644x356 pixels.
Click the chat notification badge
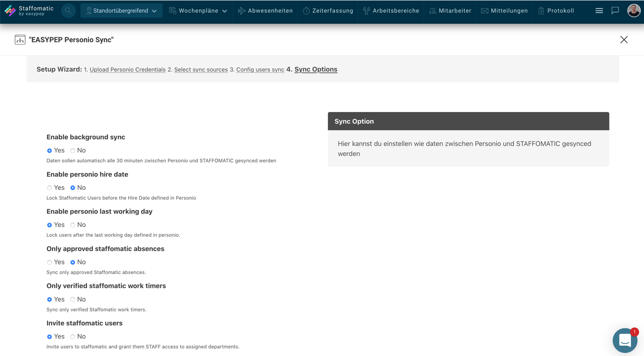pos(634,332)
